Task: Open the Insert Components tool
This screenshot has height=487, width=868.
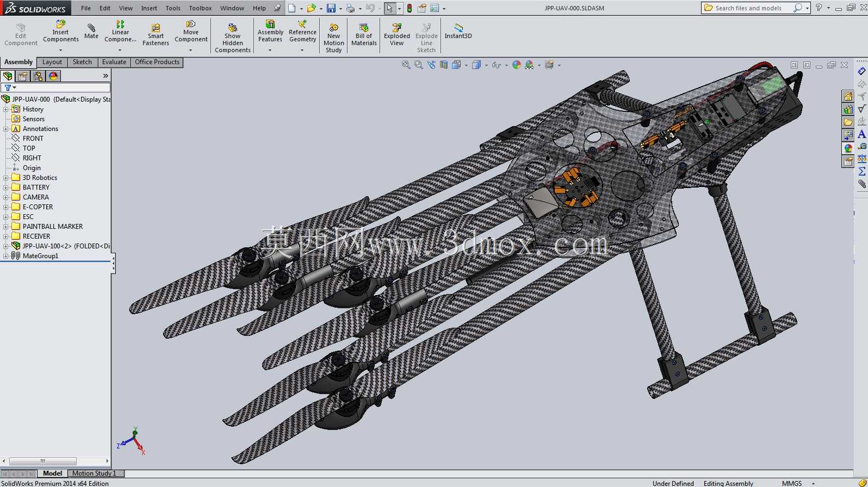Action: point(61,32)
